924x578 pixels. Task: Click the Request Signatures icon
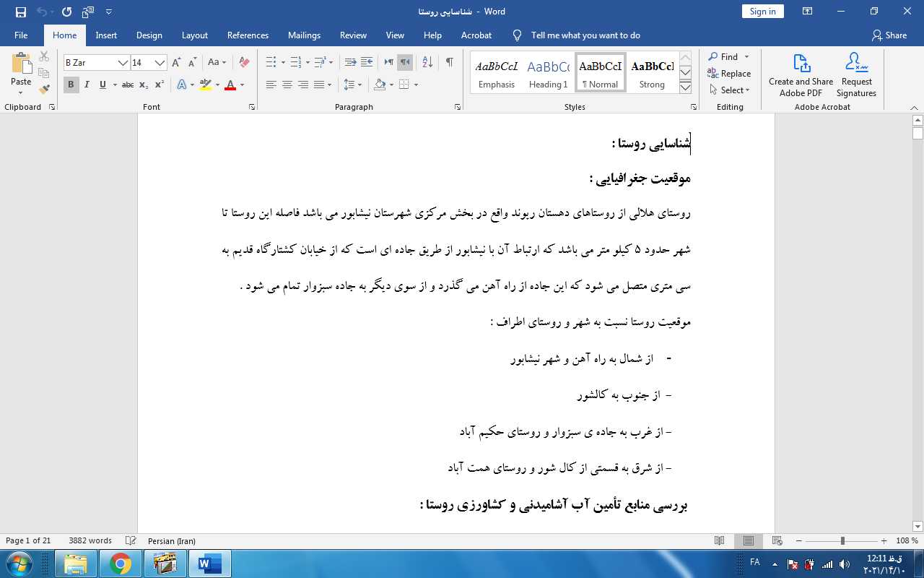click(856, 74)
